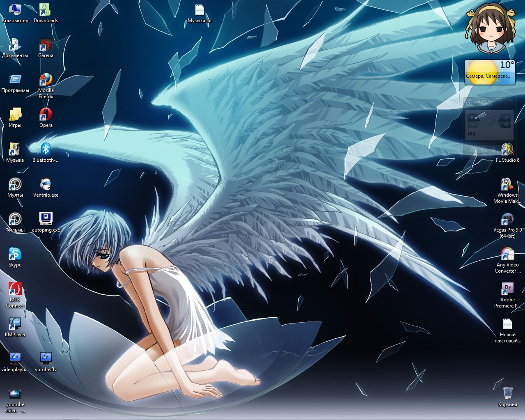
Task: Click the Windows Movie Maker shortcut
Action: tap(507, 185)
